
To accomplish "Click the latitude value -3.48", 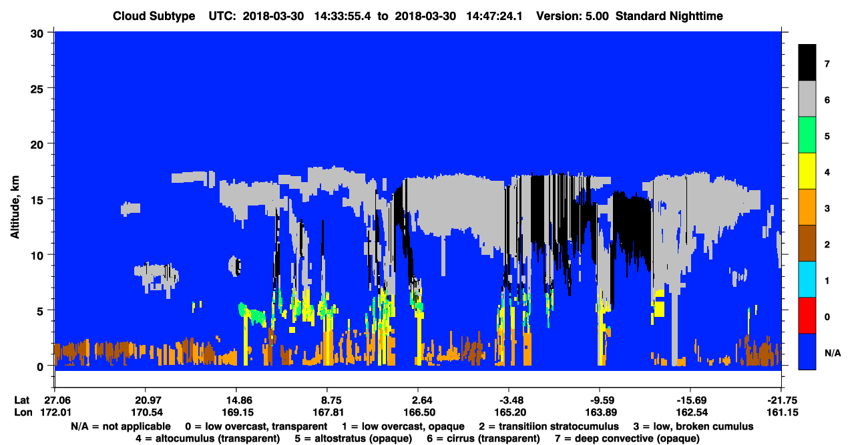I will [x=509, y=400].
